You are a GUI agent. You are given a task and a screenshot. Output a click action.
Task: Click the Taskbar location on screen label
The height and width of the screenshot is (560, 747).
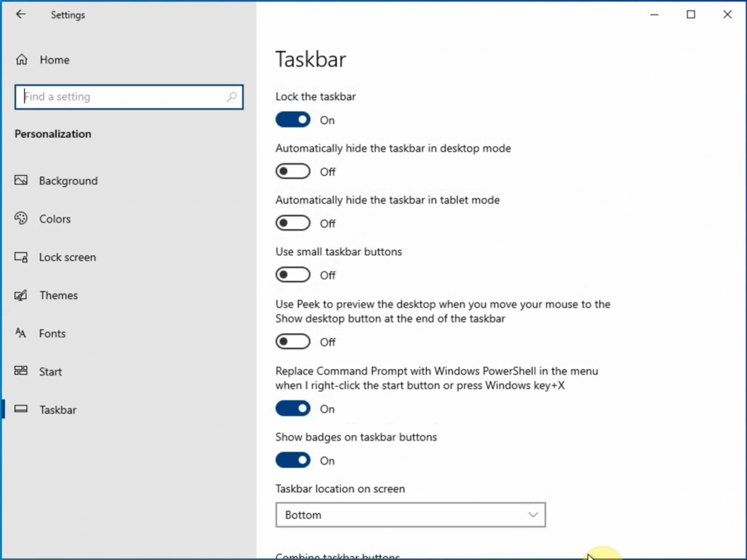340,489
